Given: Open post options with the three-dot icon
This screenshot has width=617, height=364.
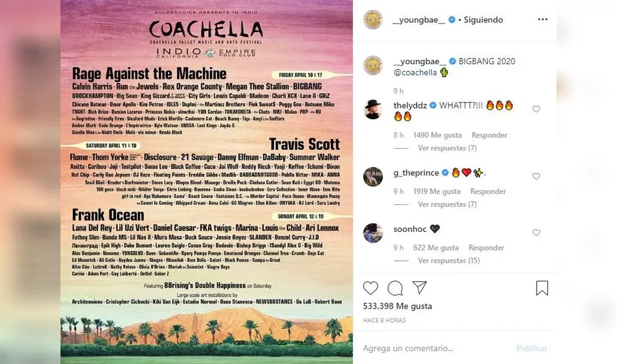Looking at the screenshot, I should pyautogui.click(x=542, y=19).
